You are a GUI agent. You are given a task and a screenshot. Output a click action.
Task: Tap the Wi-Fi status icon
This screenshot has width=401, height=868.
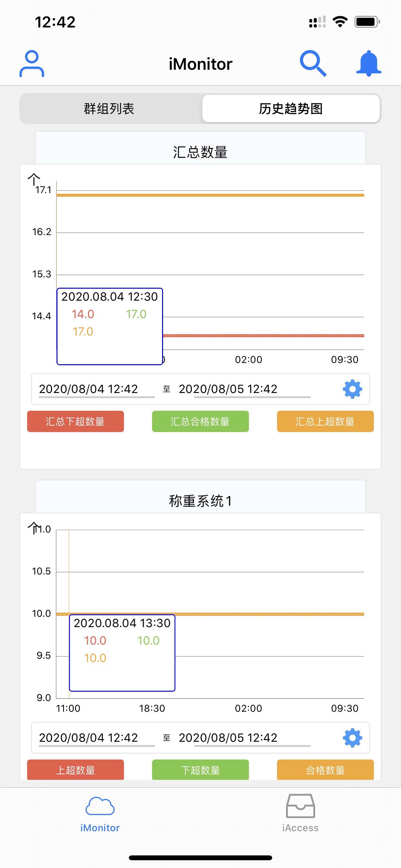pos(340,22)
